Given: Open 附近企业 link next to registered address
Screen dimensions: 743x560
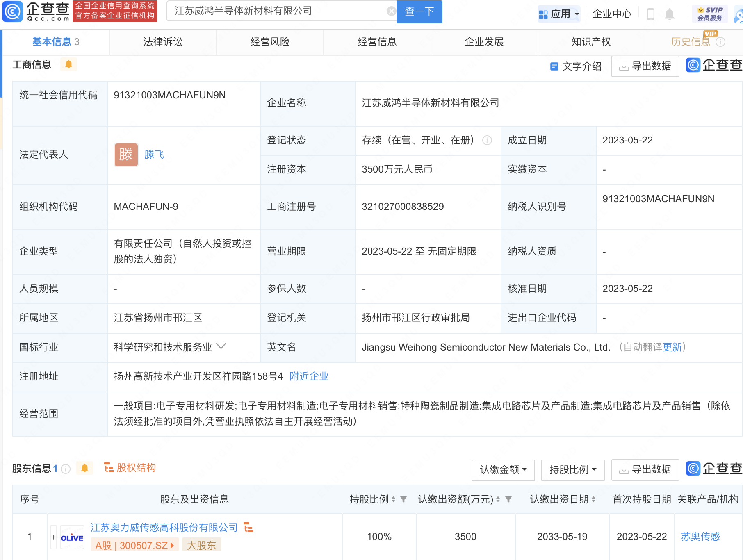Looking at the screenshot, I should (309, 376).
